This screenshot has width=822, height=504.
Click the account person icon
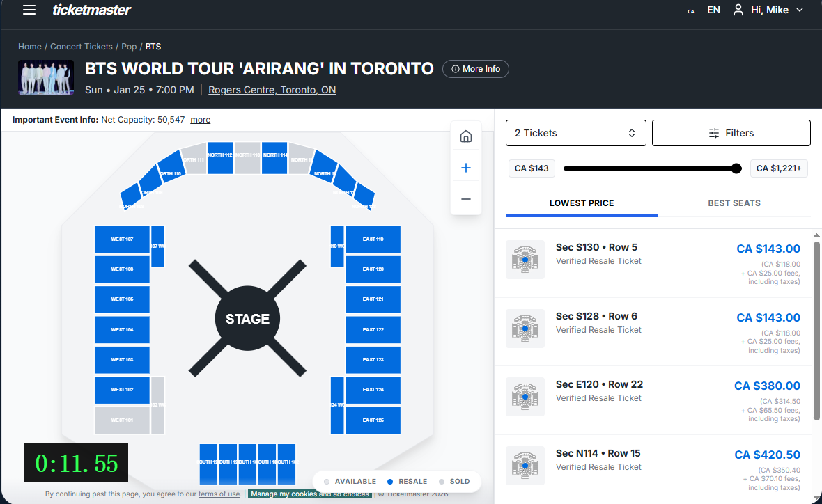point(738,10)
